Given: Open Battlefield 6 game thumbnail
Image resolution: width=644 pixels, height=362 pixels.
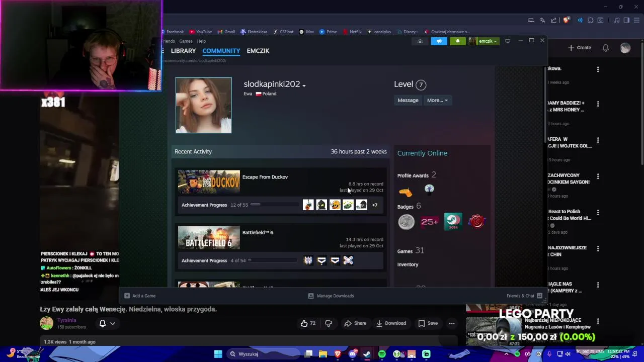Looking at the screenshot, I should (x=209, y=238).
